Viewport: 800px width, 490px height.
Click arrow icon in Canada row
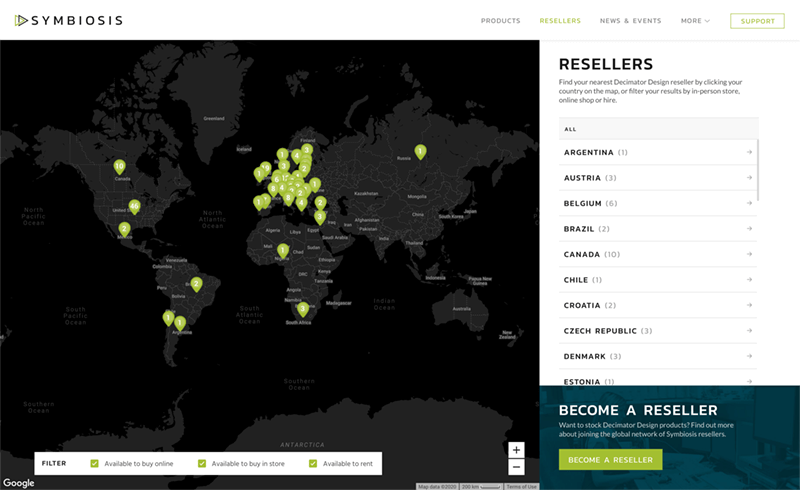tap(749, 254)
